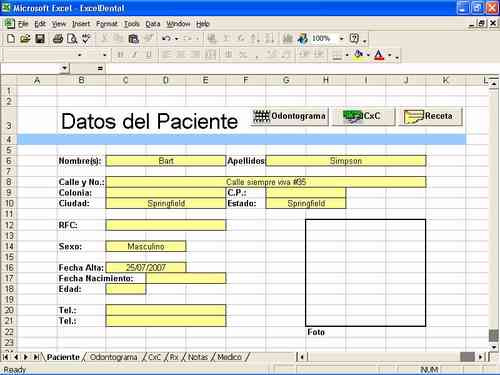The width and height of the screenshot is (500, 375).
Task: Select column F header
Action: pyautogui.click(x=246, y=80)
